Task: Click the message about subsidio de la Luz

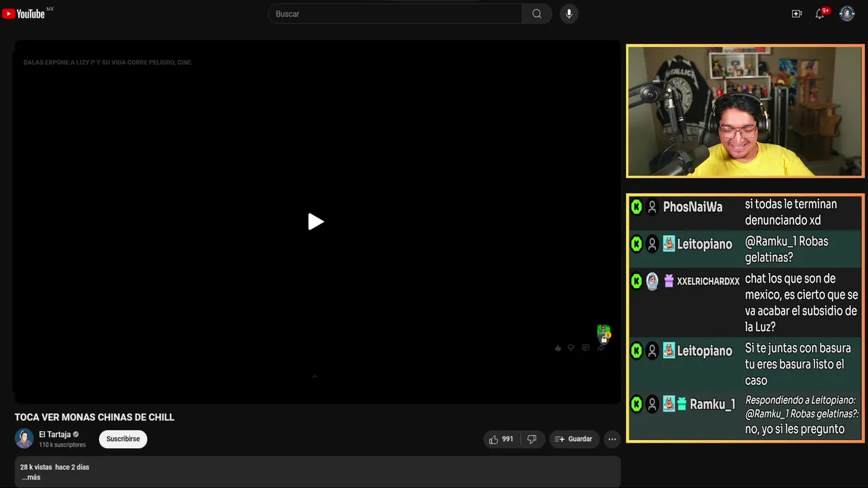Action: pos(802,303)
